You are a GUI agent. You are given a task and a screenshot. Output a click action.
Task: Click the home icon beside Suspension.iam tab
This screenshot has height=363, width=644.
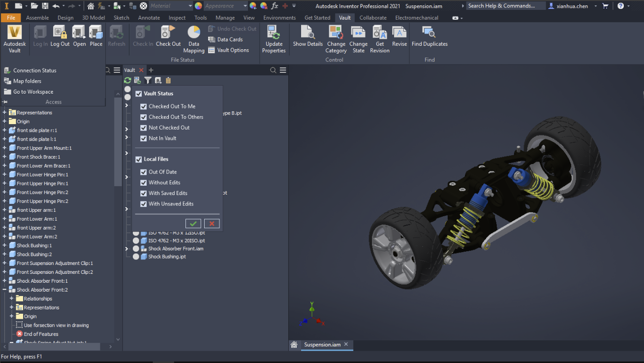click(294, 345)
